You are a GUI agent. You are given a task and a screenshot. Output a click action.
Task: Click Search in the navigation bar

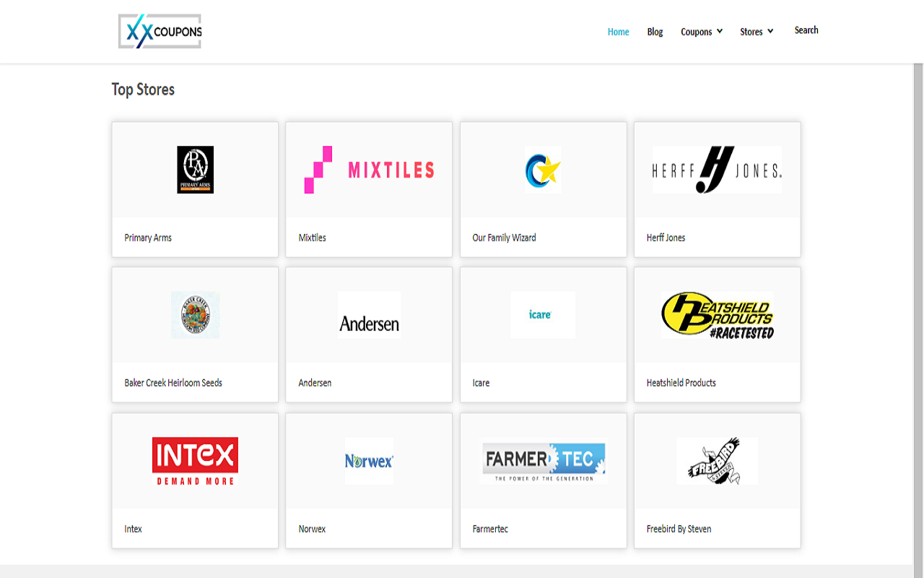pyautogui.click(x=806, y=30)
